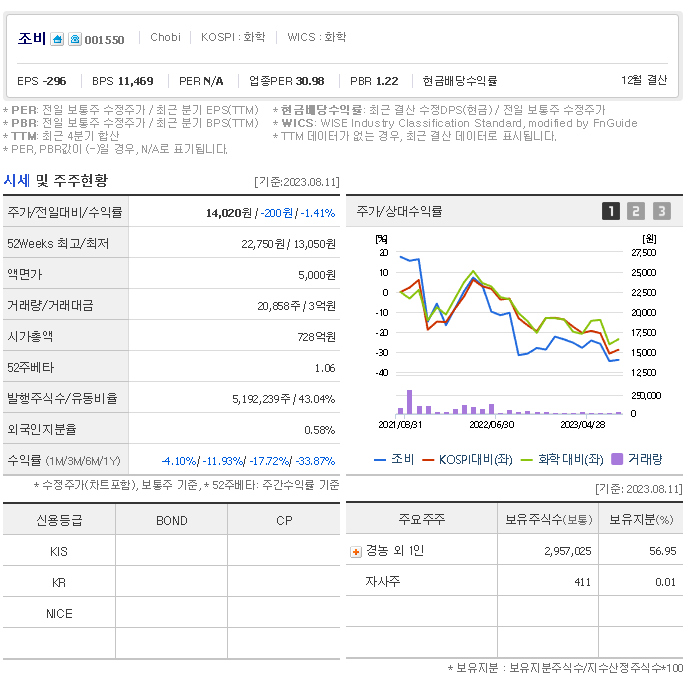Image resolution: width=692 pixels, height=676 pixels.
Task: Click the Chobi English name
Action: pos(165,37)
